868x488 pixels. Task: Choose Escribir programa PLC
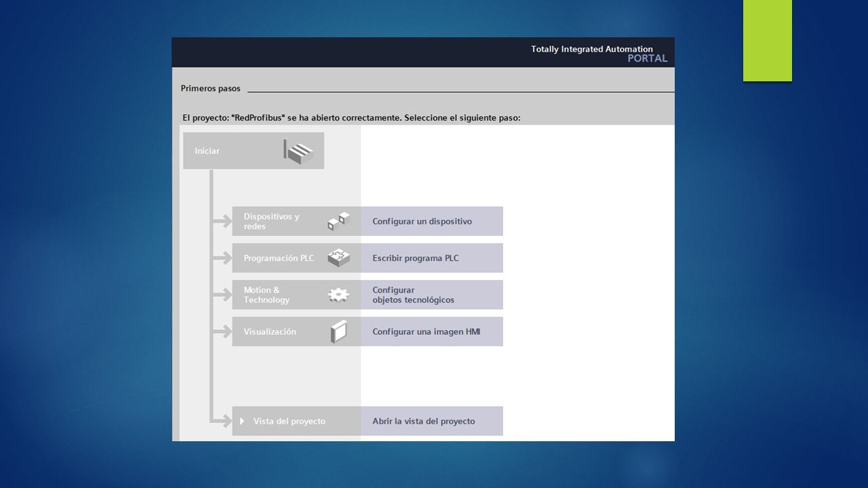432,258
